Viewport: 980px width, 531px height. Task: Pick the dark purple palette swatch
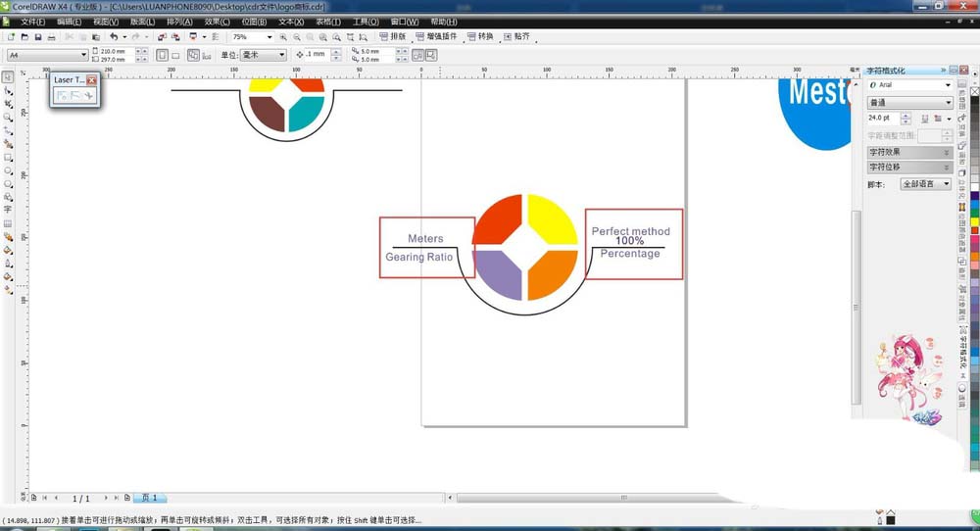pyautogui.click(x=974, y=196)
